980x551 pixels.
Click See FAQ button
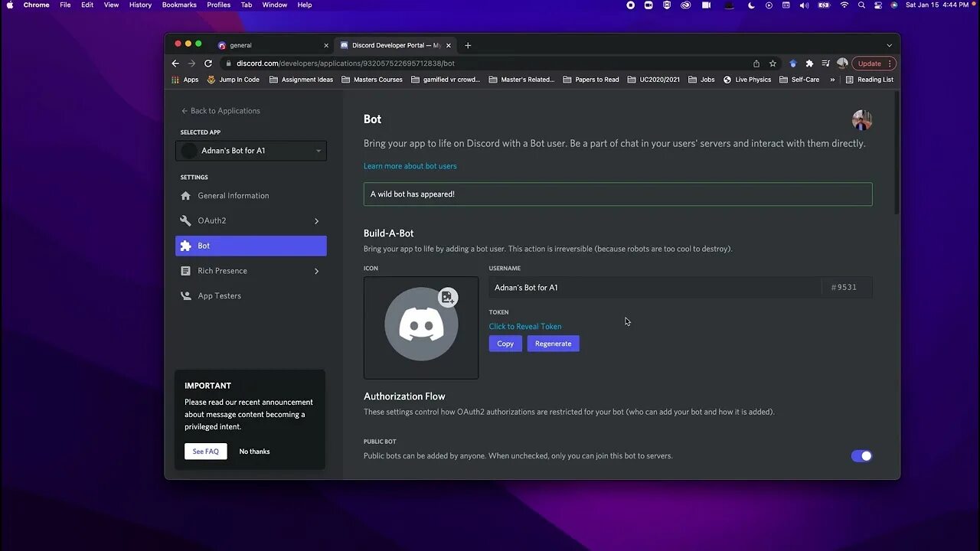point(205,452)
